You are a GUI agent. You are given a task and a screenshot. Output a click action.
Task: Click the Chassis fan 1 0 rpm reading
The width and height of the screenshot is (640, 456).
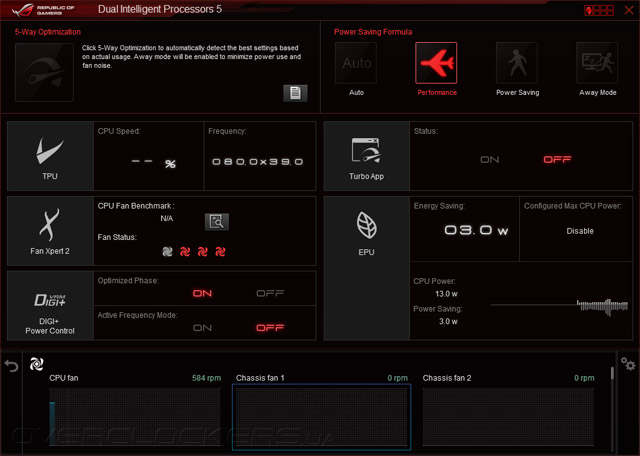(398, 378)
